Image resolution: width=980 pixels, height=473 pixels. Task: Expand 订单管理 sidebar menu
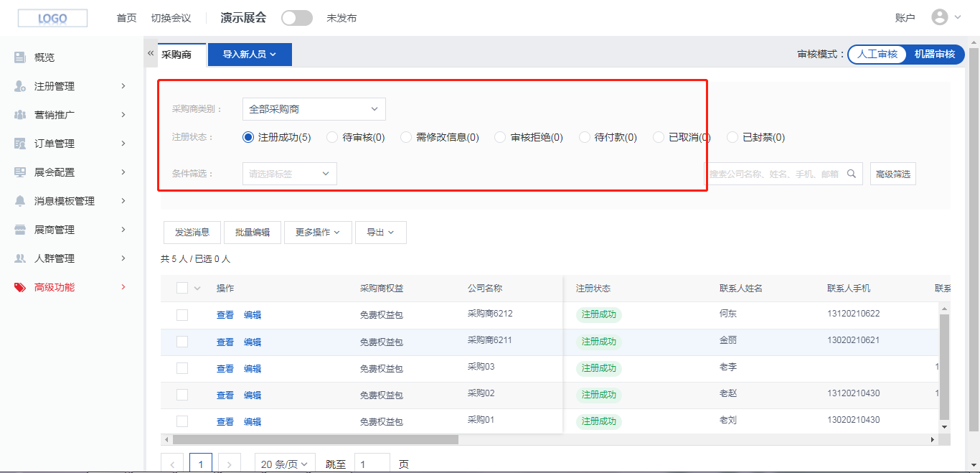point(123,144)
